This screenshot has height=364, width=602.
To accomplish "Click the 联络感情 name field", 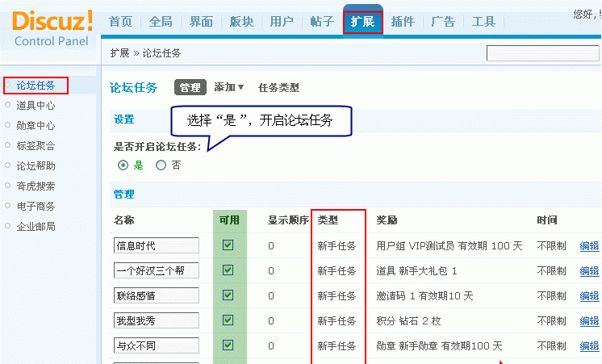I will (157, 295).
